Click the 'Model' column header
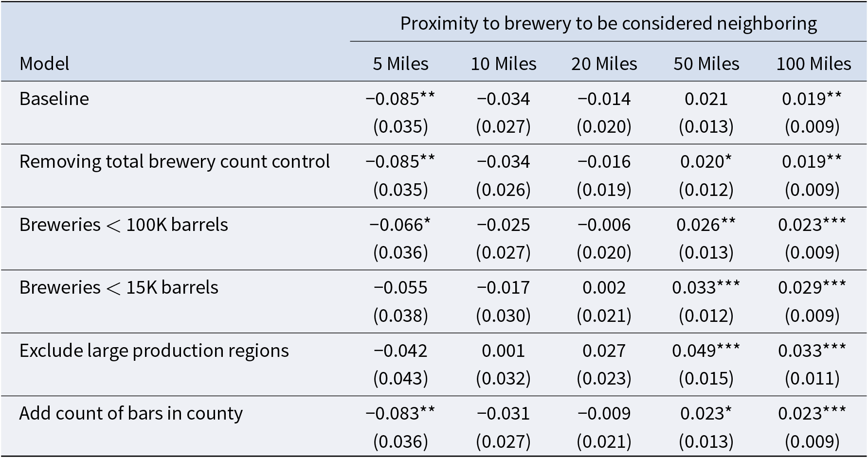 [44, 64]
